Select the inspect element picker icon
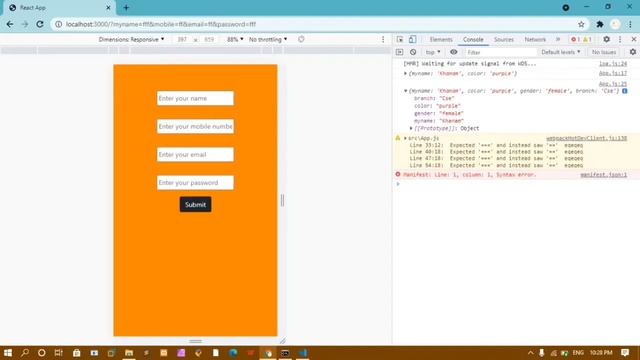Image resolution: width=640 pixels, height=360 pixels. pos(400,40)
